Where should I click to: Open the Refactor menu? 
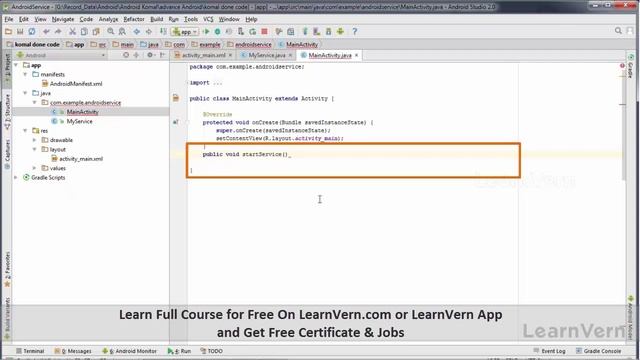(134, 19)
